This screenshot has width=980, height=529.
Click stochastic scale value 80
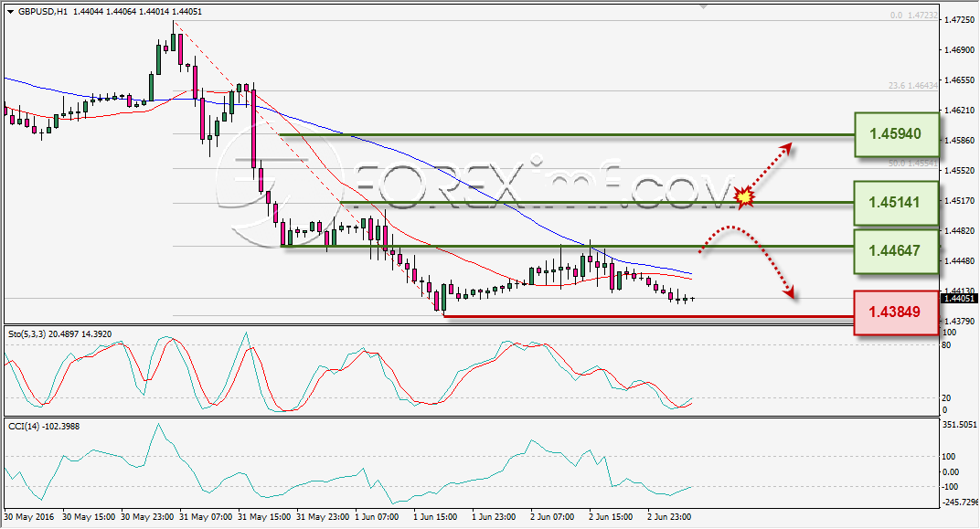[x=946, y=345]
